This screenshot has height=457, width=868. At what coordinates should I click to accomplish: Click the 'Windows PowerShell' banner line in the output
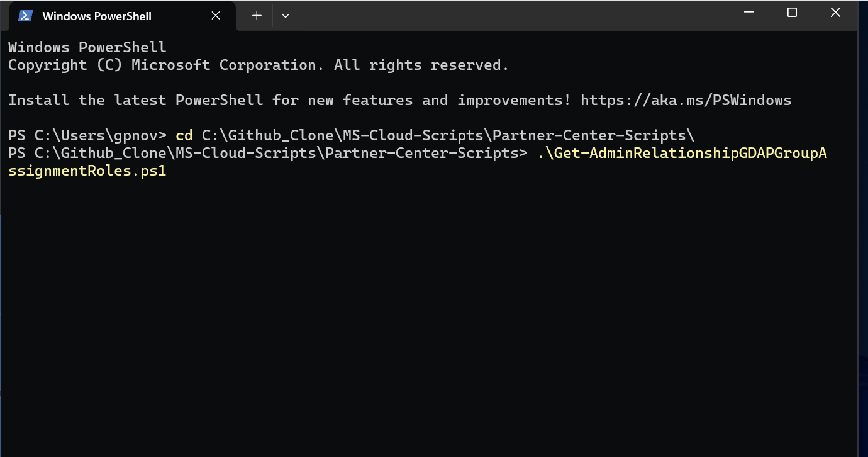[x=87, y=47]
